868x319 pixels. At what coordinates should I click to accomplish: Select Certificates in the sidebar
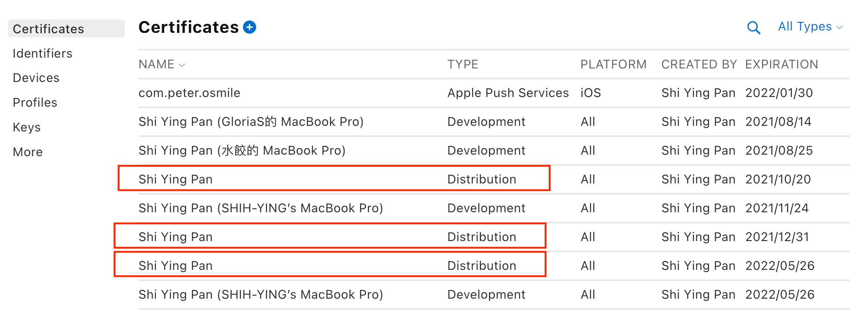click(x=66, y=29)
